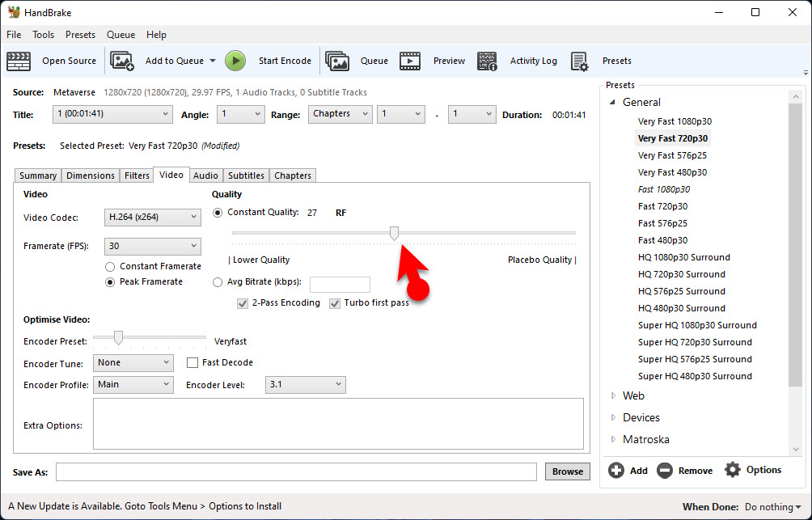Open the File menu

(x=14, y=35)
